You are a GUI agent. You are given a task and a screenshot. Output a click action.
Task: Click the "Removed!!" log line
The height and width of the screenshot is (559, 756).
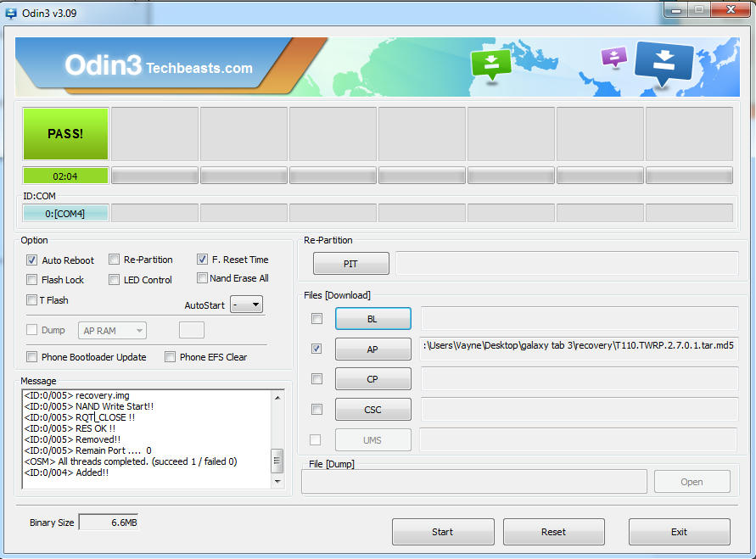(x=72, y=439)
